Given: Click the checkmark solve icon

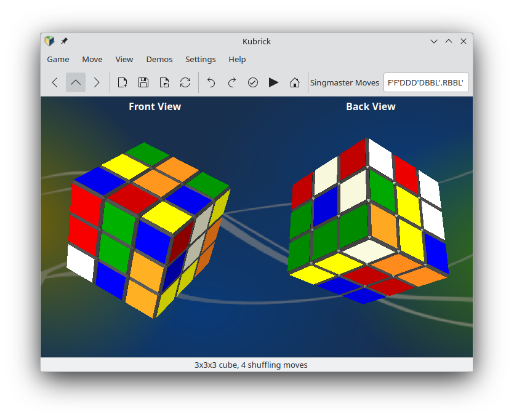Looking at the screenshot, I should [x=253, y=82].
